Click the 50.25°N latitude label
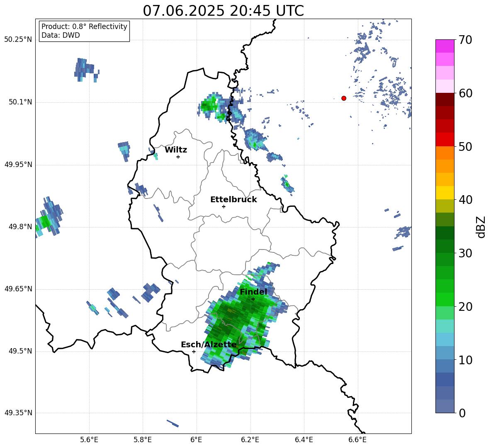 pos(18,39)
